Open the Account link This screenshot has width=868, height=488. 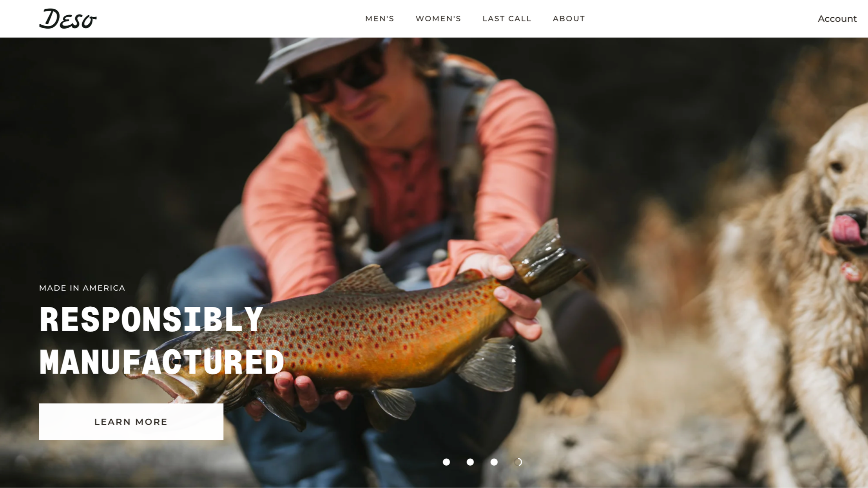[837, 19]
